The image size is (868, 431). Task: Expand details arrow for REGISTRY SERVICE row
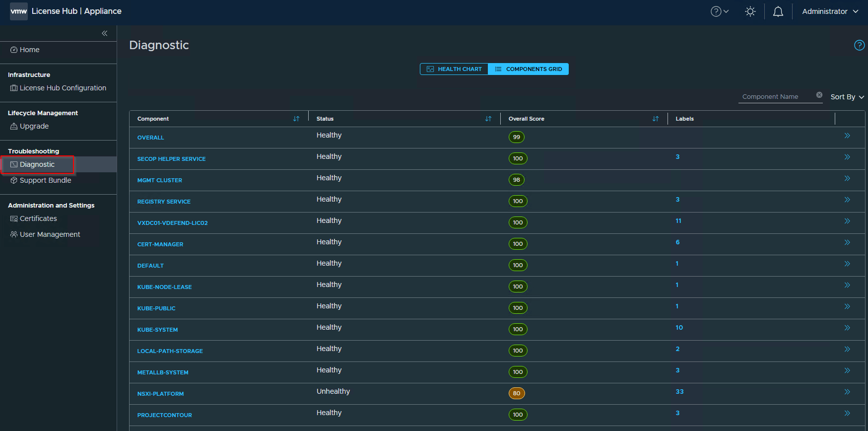pos(847,200)
